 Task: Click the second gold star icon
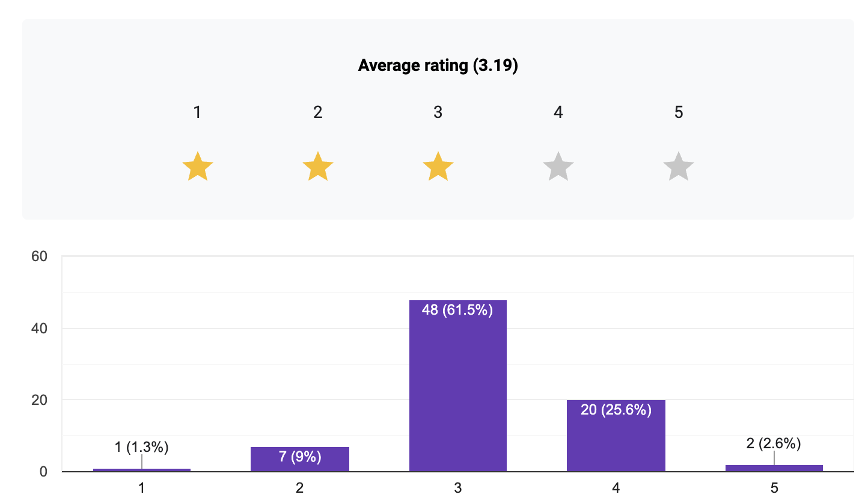coord(318,167)
